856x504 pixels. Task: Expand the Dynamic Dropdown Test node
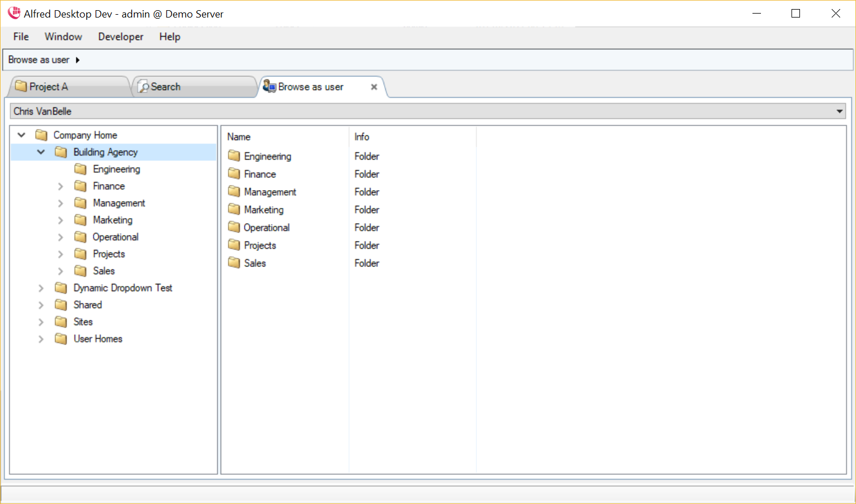pos(41,288)
